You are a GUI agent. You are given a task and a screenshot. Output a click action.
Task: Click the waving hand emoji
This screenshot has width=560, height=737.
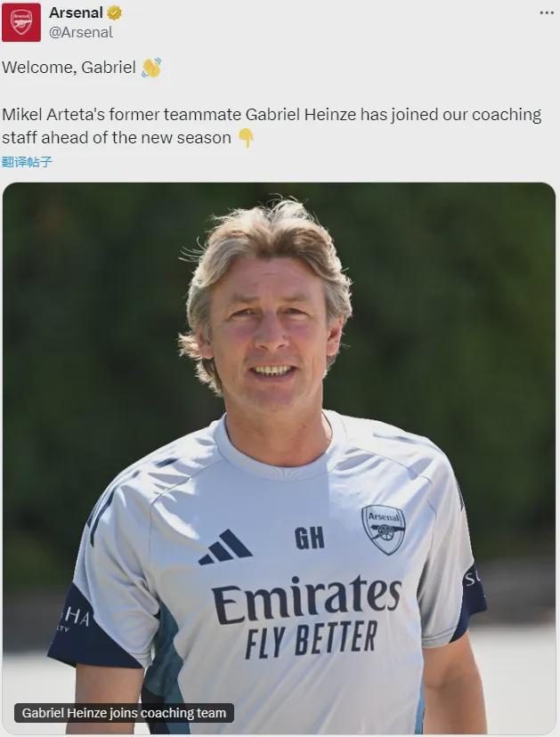(151, 68)
